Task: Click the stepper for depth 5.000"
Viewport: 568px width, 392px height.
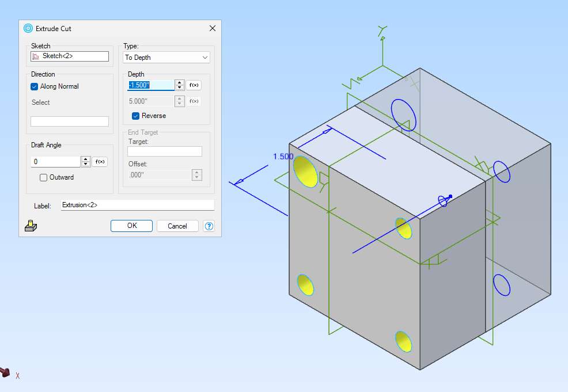Action: click(179, 101)
